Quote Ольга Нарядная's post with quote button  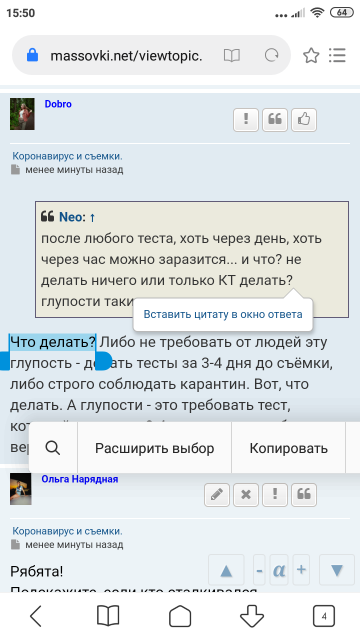tap(304, 495)
